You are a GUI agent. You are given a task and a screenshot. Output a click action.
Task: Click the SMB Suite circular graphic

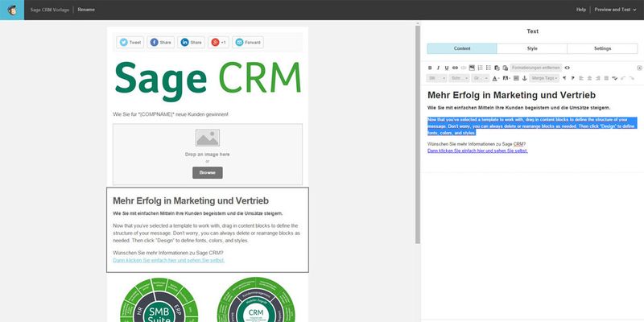pos(159,299)
